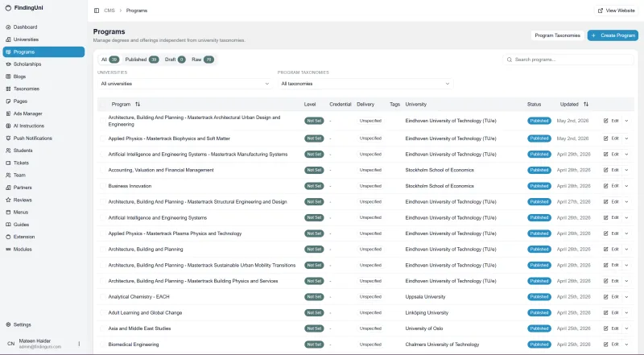Click the FindingUni logo icon

(x=8, y=8)
